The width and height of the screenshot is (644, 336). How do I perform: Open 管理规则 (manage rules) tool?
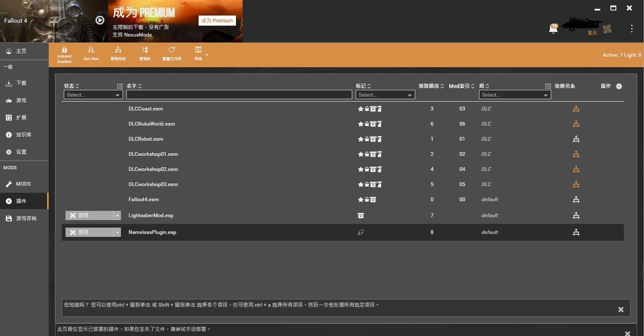point(118,54)
